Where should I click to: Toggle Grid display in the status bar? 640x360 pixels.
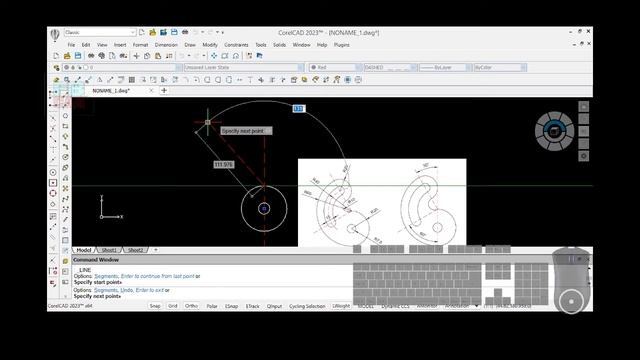pyautogui.click(x=173, y=306)
